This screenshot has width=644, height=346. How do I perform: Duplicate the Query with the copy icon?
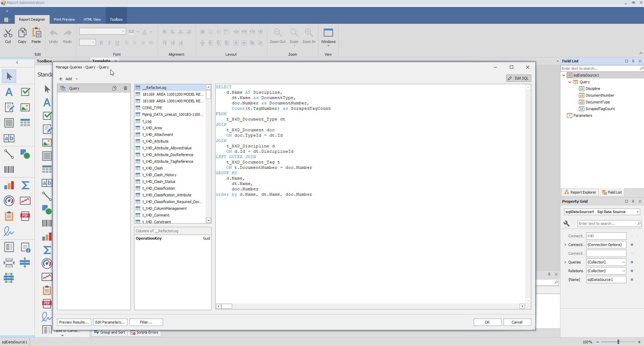114,88
